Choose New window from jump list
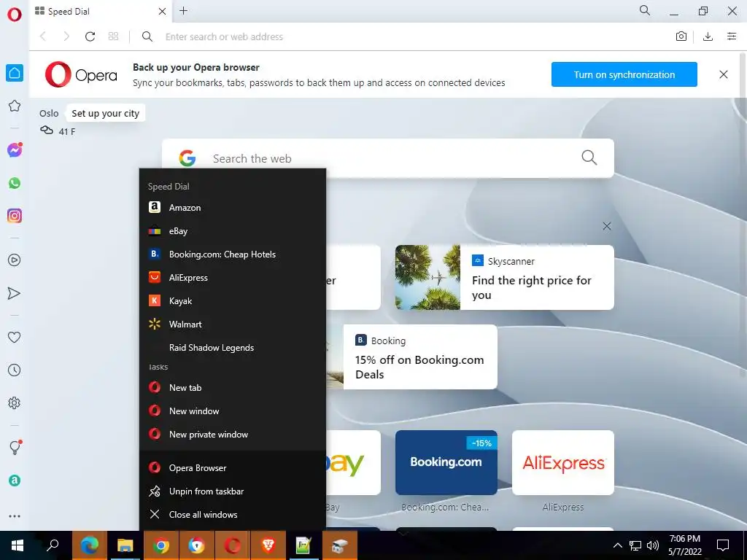The width and height of the screenshot is (747, 560). (x=233, y=411)
